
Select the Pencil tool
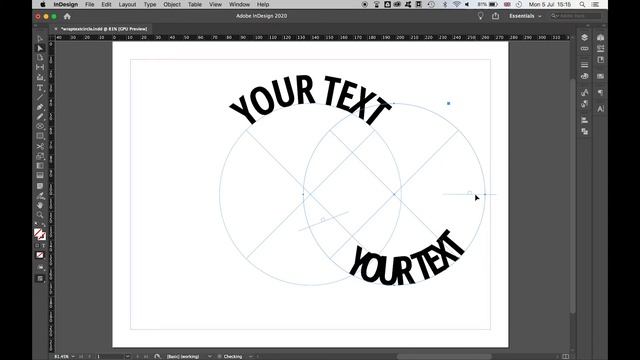point(40,117)
